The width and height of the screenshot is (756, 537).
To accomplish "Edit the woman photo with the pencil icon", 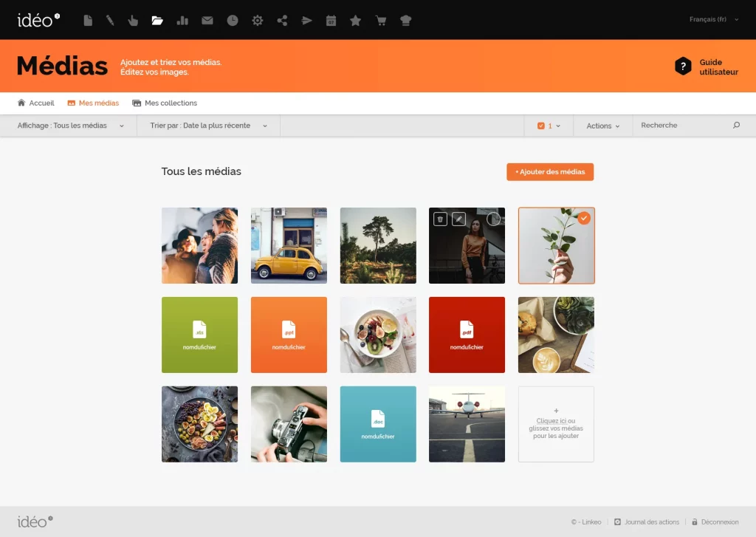I will tap(458, 219).
